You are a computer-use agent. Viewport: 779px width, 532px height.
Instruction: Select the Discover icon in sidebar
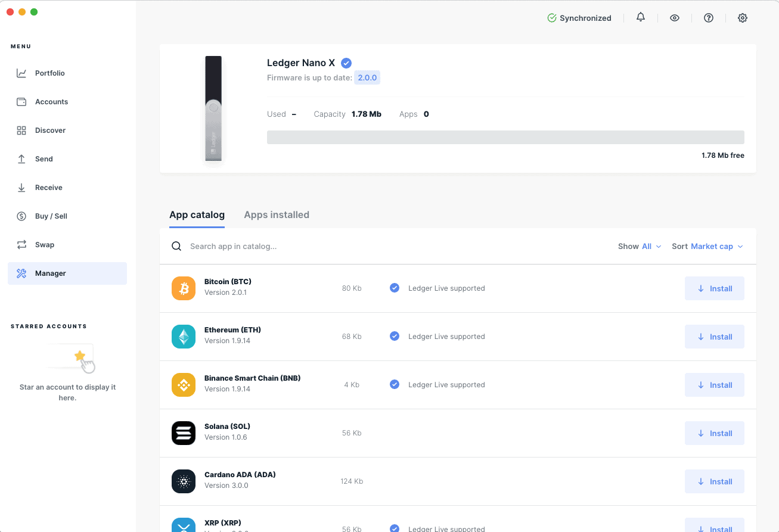[x=21, y=130]
